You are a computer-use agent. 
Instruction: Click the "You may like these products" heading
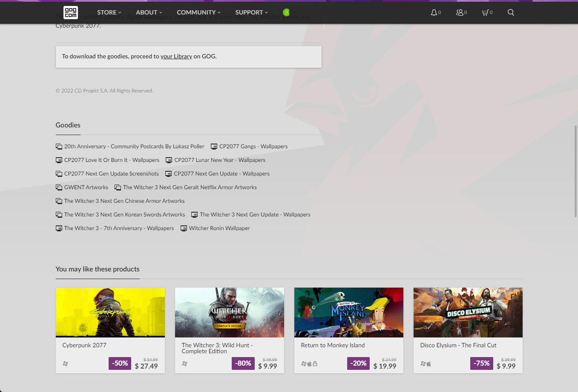pos(98,269)
